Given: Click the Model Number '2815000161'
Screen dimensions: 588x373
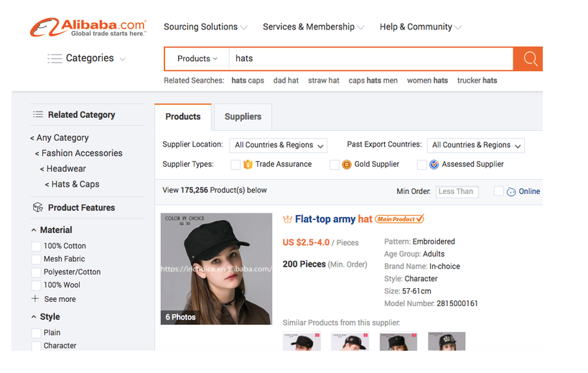Looking at the screenshot, I should coord(457,303).
